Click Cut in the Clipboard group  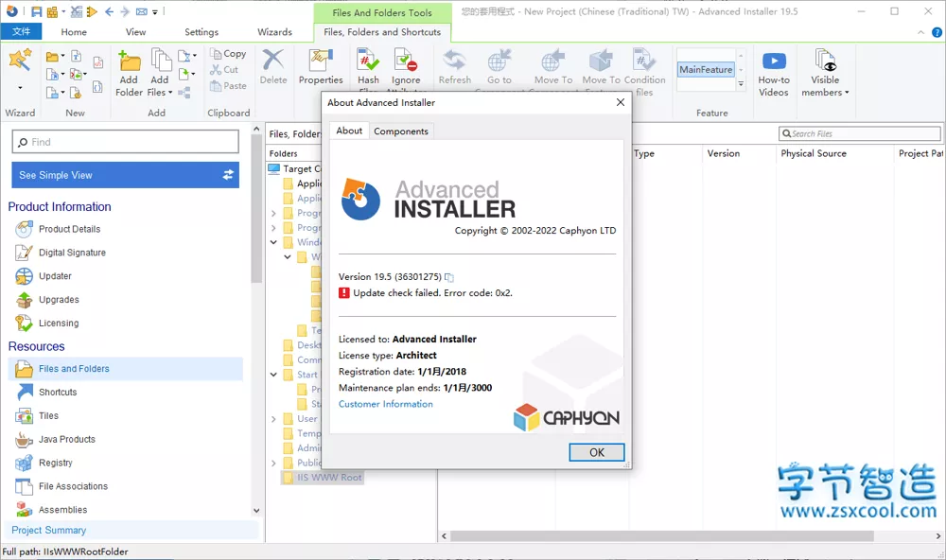point(224,70)
